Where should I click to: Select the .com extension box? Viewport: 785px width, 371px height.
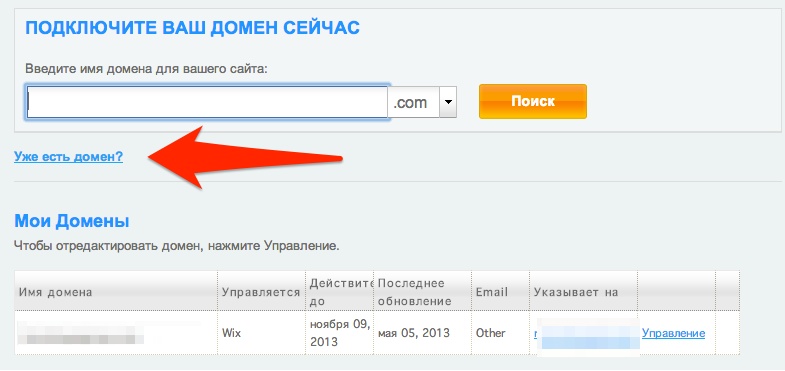[x=414, y=102]
